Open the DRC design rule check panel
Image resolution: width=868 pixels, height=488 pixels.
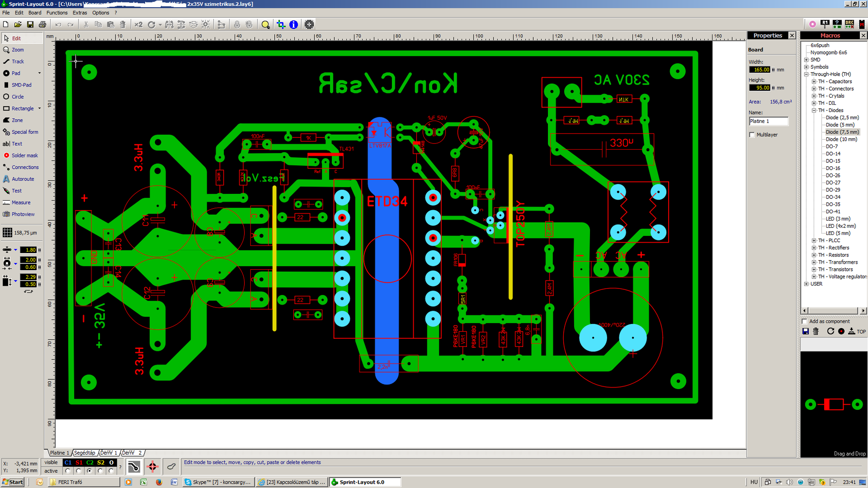[849, 24]
